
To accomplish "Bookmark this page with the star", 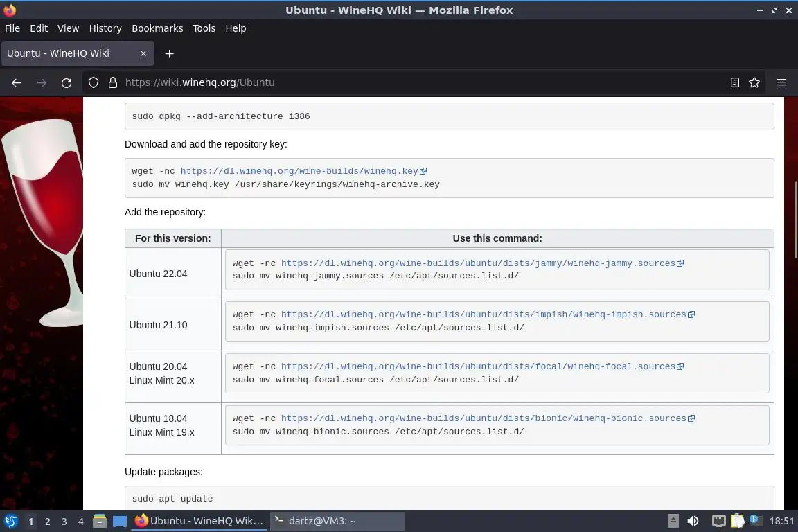I will [x=754, y=82].
